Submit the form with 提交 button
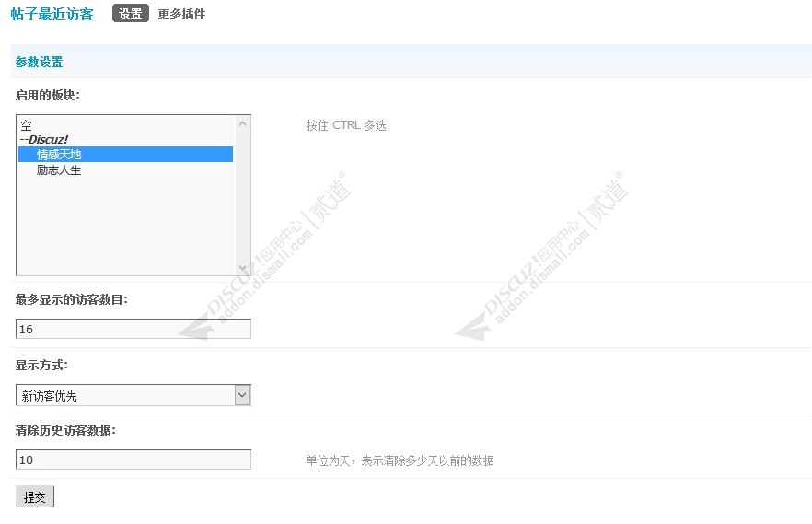This screenshot has width=812, height=524. point(35,497)
